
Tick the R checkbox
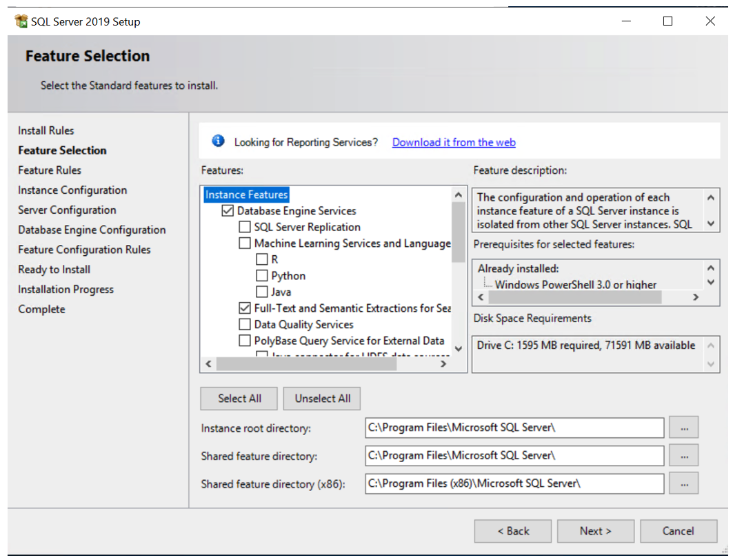262,259
